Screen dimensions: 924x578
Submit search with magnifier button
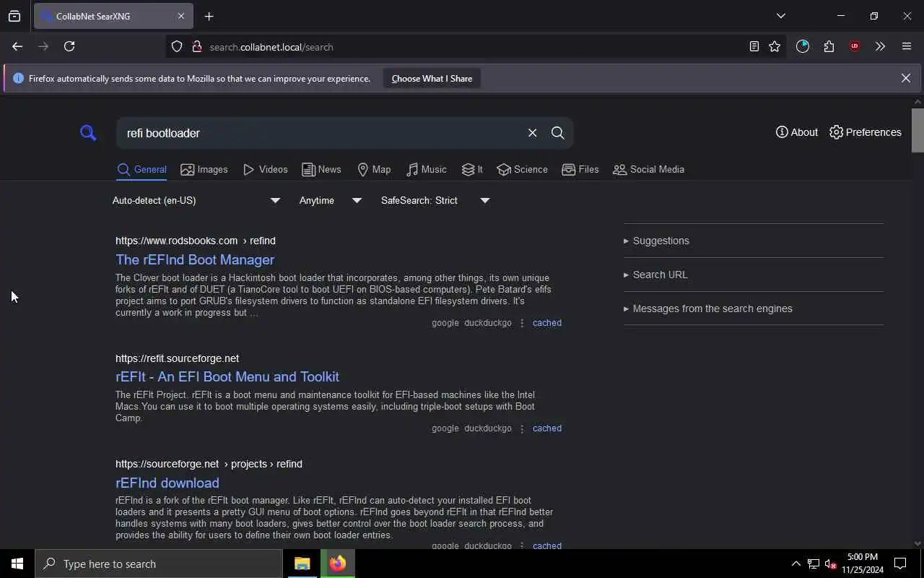point(558,133)
